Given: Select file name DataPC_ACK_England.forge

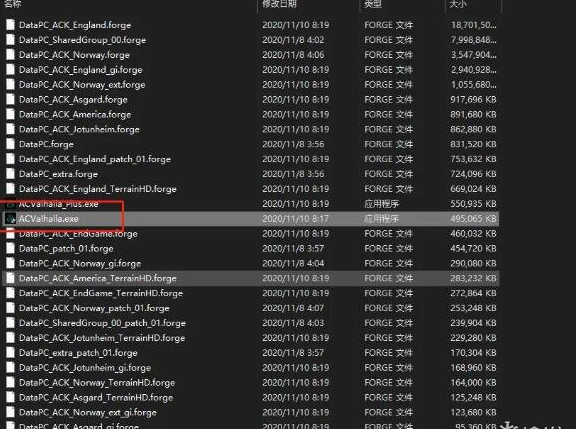Looking at the screenshot, I should click(x=75, y=25).
